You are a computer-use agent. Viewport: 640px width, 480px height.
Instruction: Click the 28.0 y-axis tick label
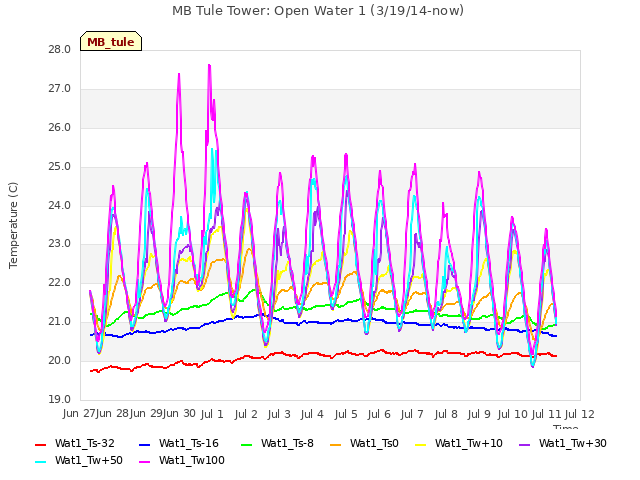(60, 50)
